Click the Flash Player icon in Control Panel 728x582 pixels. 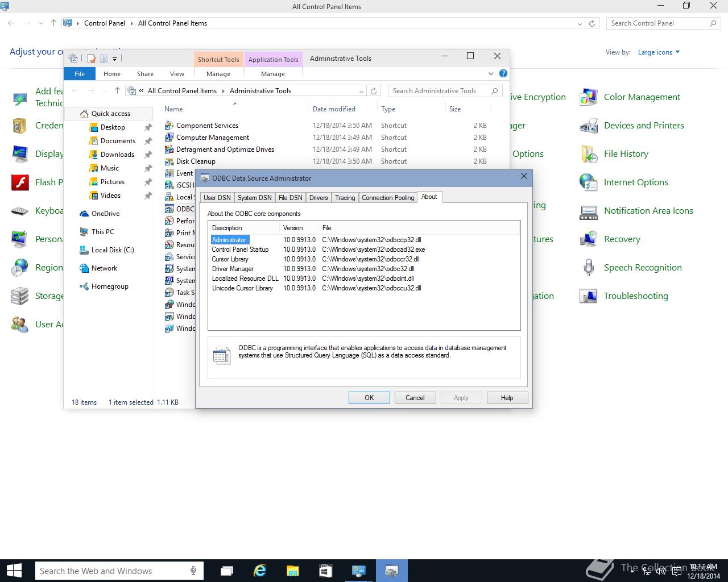point(20,182)
